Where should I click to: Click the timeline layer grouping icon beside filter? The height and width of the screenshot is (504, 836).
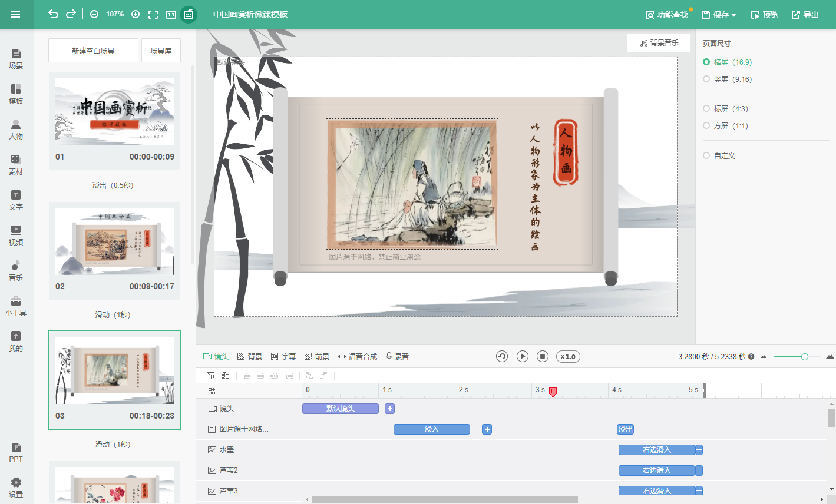[226, 375]
